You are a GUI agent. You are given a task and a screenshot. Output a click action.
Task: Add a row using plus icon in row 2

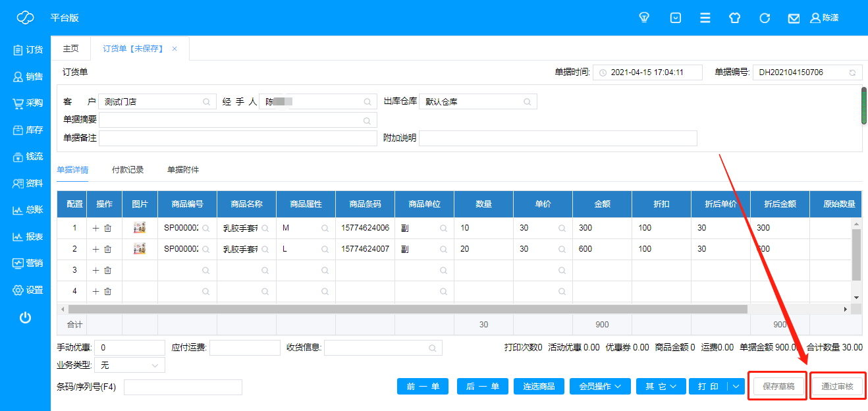[x=95, y=249]
